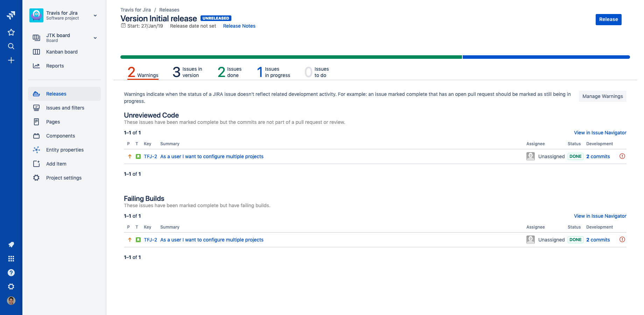Click the Issues and filters icon

pyautogui.click(x=36, y=108)
